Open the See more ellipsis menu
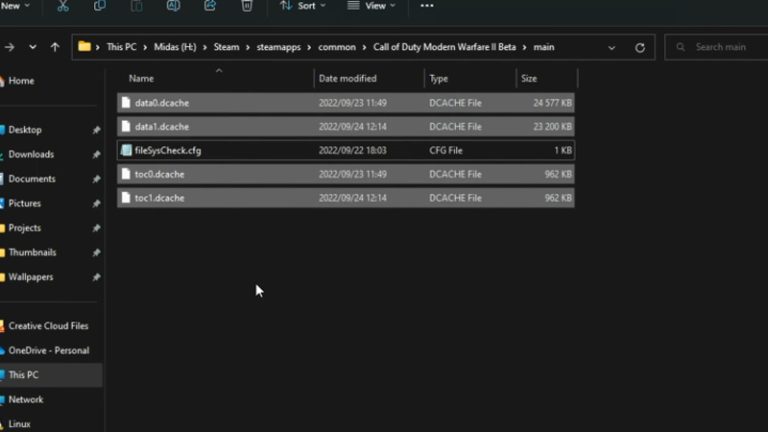This screenshot has width=768, height=432. coord(427,6)
